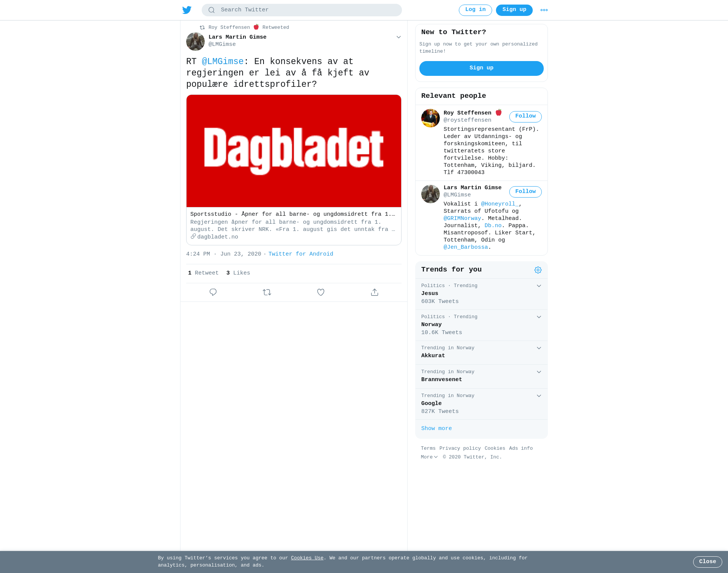Click the reply speech bubble icon
Screen dimensions: 728x573
tap(213, 292)
